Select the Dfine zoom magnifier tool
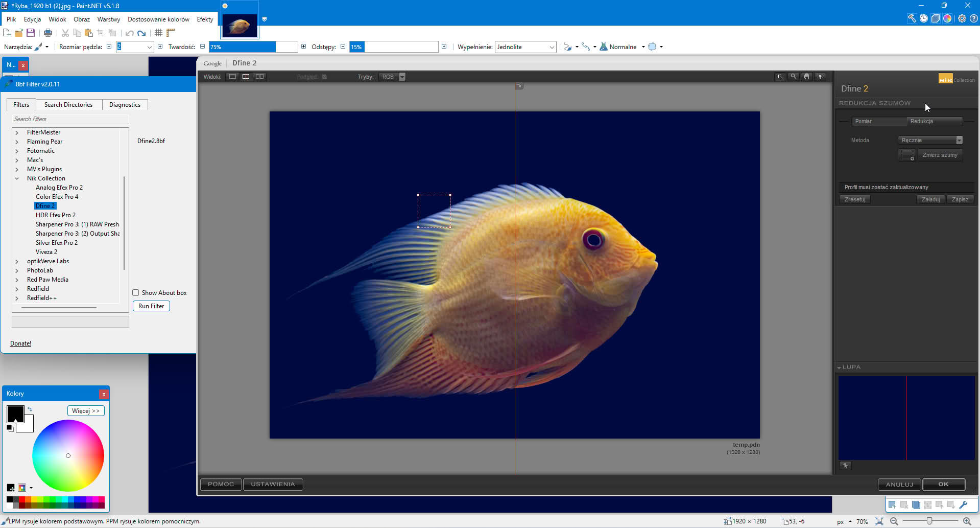The width and height of the screenshot is (980, 528). 793,77
